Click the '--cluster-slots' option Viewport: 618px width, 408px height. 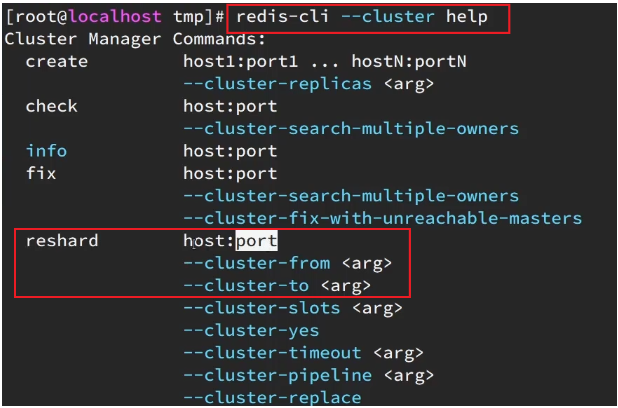coord(262,308)
